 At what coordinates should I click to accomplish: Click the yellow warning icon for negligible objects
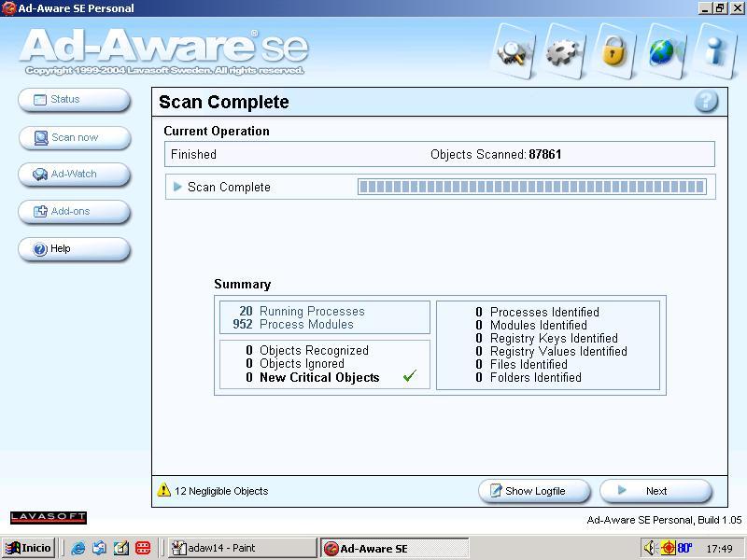164,490
